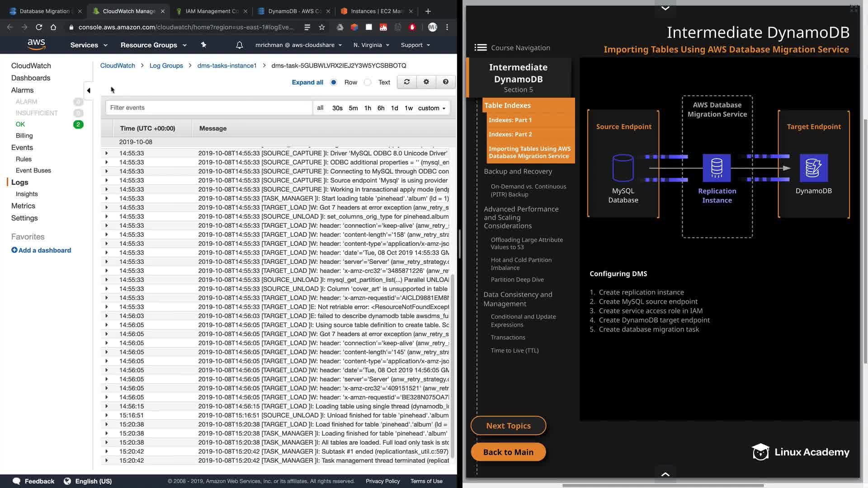Image resolution: width=868 pixels, height=488 pixels.
Task: Open log view settings gear
Action: (426, 82)
